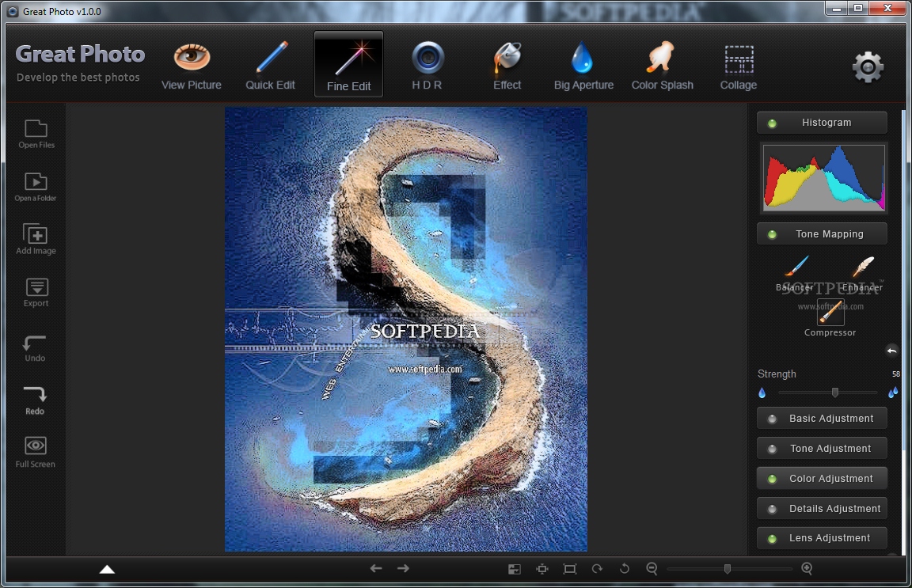Image resolution: width=912 pixels, height=588 pixels.
Task: Click the single droplet at the Strength slider's left end
Action: point(762,393)
